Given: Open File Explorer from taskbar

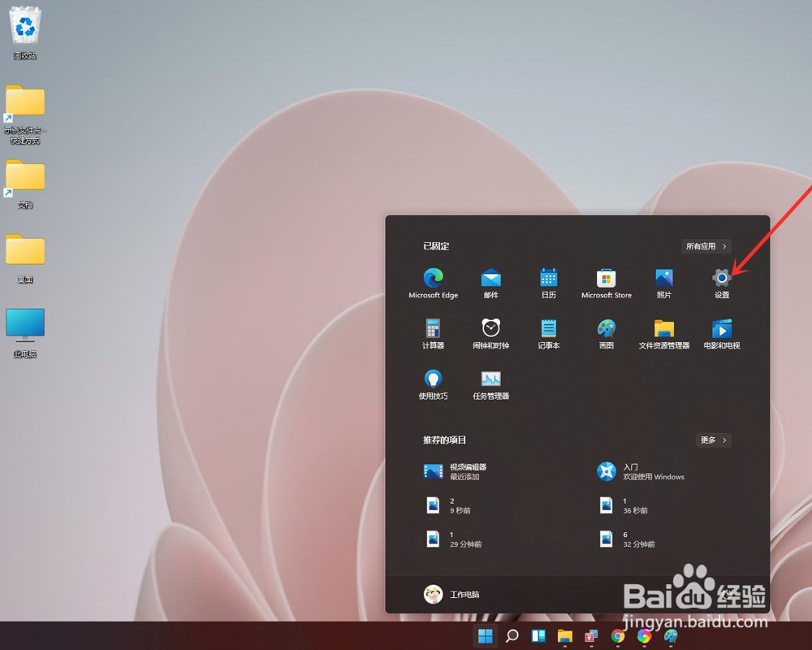Looking at the screenshot, I should click(565, 635).
